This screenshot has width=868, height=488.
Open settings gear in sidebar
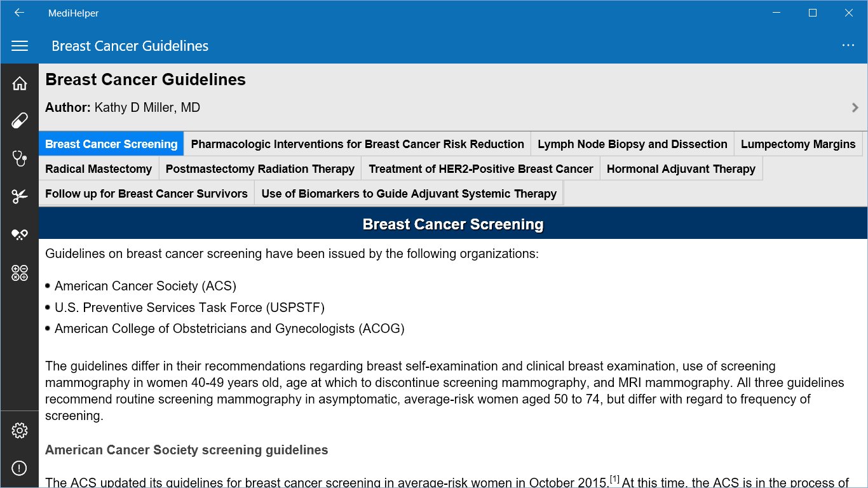(20, 431)
